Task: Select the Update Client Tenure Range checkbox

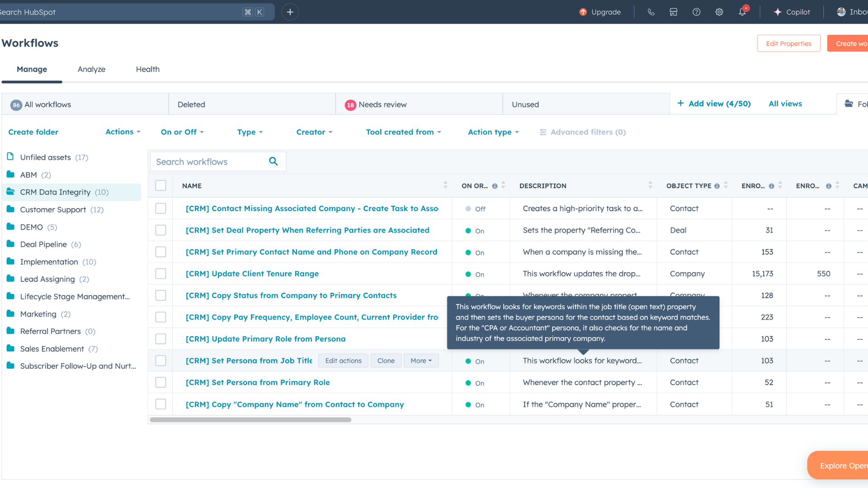Action: [x=160, y=274]
